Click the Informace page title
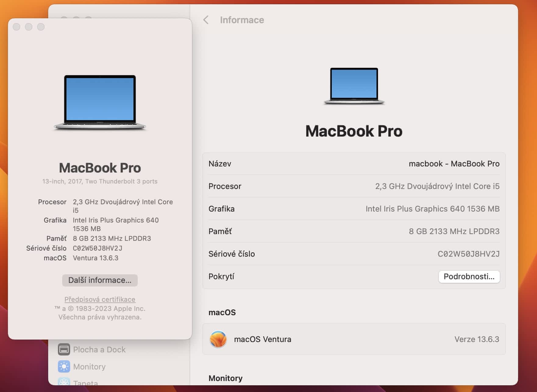The image size is (537, 392). 242,20
